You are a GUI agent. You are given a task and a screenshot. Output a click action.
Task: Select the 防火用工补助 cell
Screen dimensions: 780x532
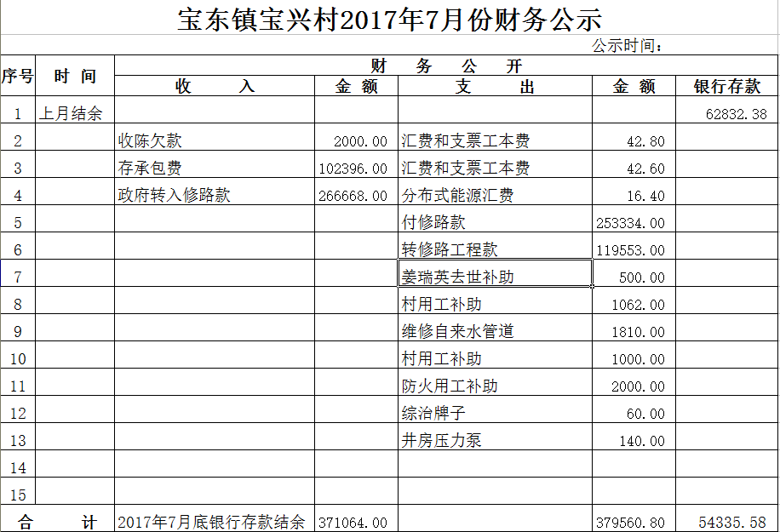[x=495, y=382]
